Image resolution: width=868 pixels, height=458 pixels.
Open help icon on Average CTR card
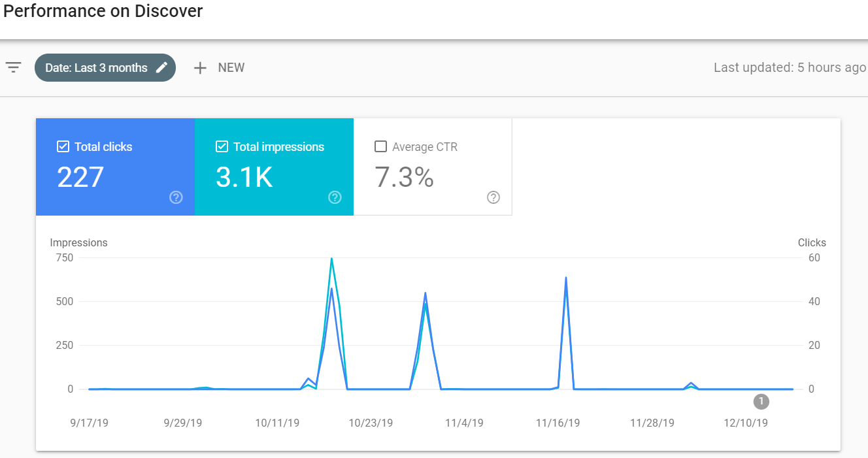pos(493,197)
